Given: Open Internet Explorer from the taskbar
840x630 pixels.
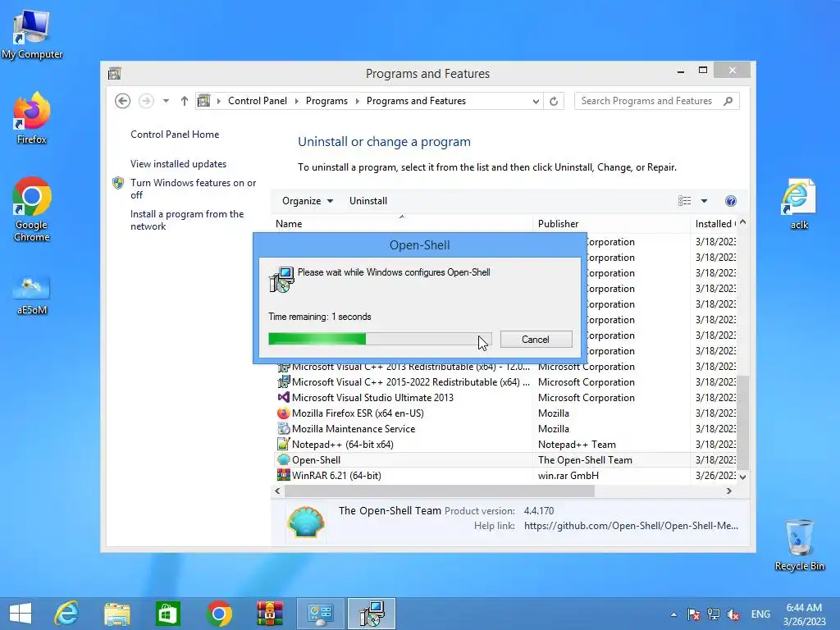Looking at the screenshot, I should [66, 614].
